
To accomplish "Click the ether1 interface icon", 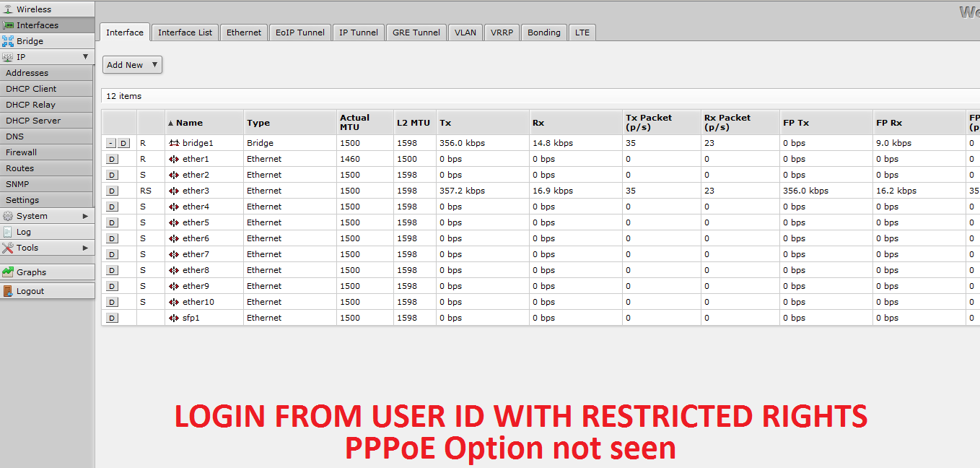I will pos(174,159).
